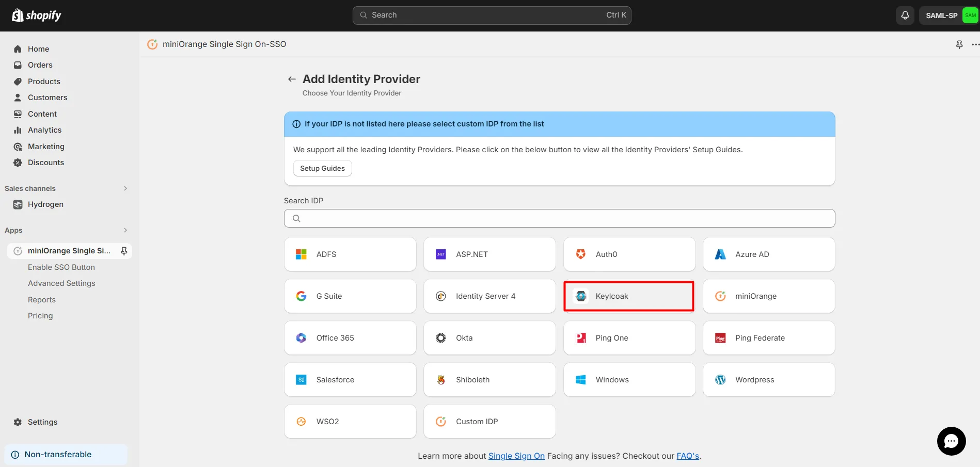This screenshot has width=980, height=467.
Task: Click the Setup Guides button
Action: coord(323,168)
